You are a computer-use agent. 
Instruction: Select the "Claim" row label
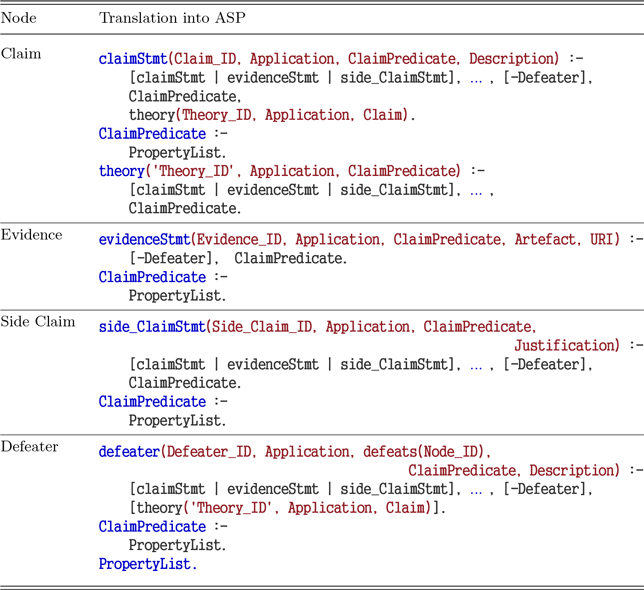(x=21, y=54)
